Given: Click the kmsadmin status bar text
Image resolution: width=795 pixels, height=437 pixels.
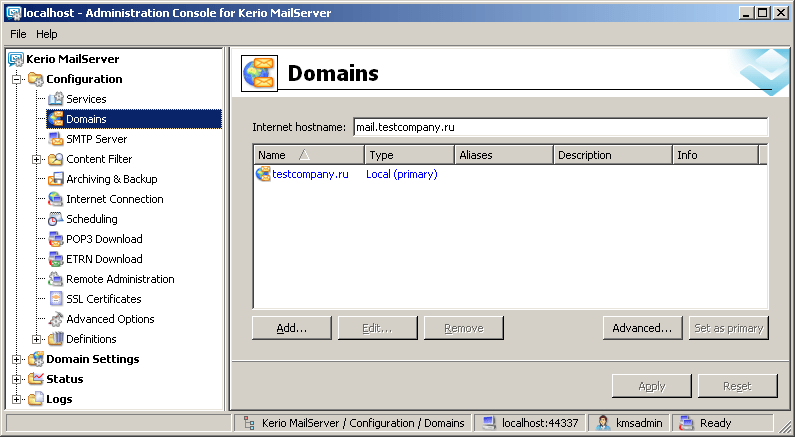Looking at the screenshot, I should click(639, 423).
